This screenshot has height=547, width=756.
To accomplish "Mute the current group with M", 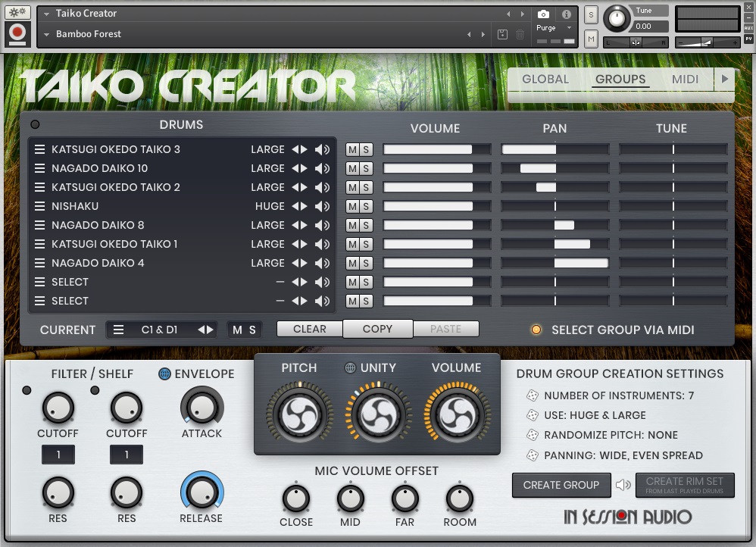I will click(237, 330).
